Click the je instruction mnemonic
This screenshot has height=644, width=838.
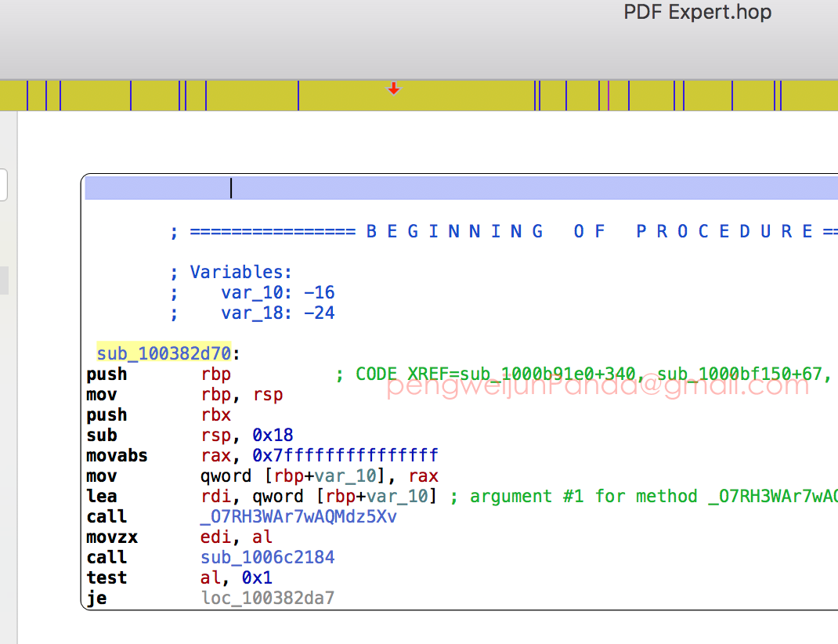pos(97,598)
